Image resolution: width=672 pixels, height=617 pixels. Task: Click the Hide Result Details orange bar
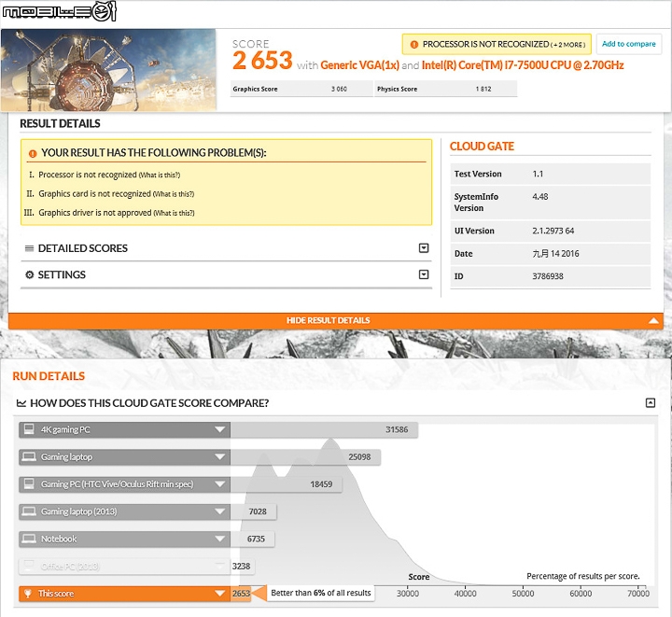point(336,320)
